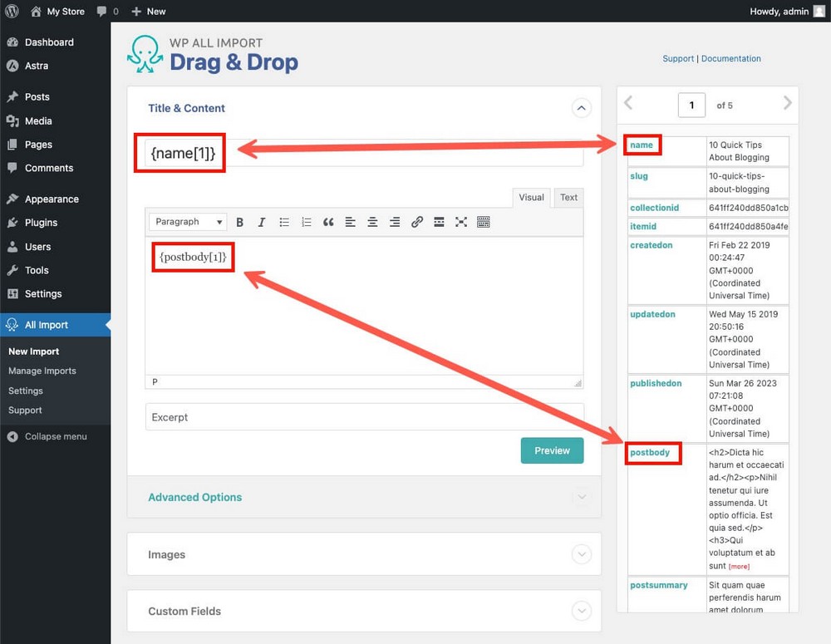The width and height of the screenshot is (831, 644).
Task: Open admin user avatar
Action: [x=819, y=11]
